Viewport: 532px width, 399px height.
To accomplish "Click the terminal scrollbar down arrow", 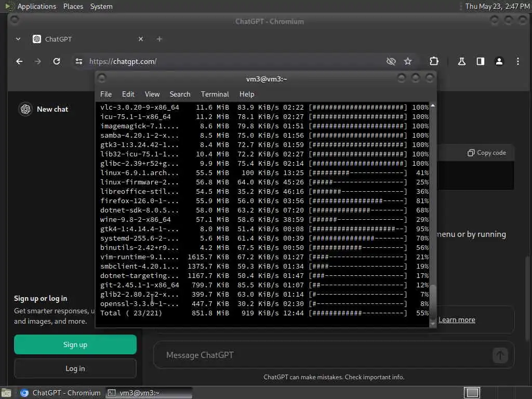I will [433, 324].
